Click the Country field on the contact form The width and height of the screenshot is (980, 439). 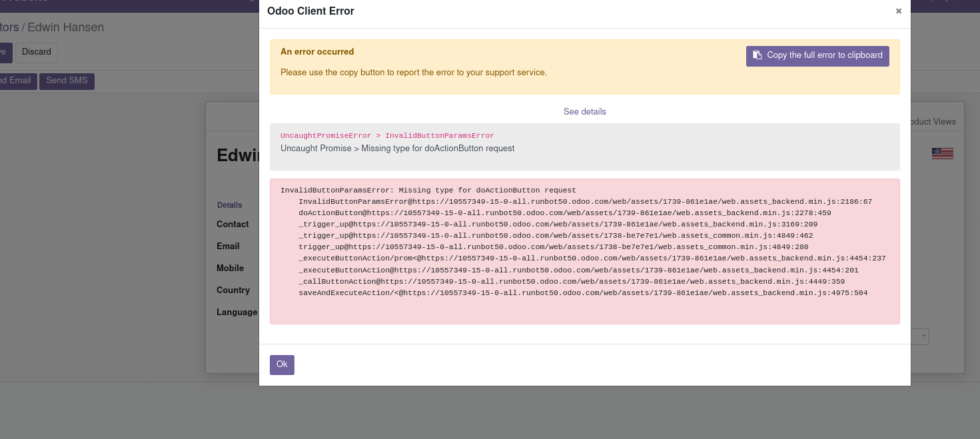(233, 290)
